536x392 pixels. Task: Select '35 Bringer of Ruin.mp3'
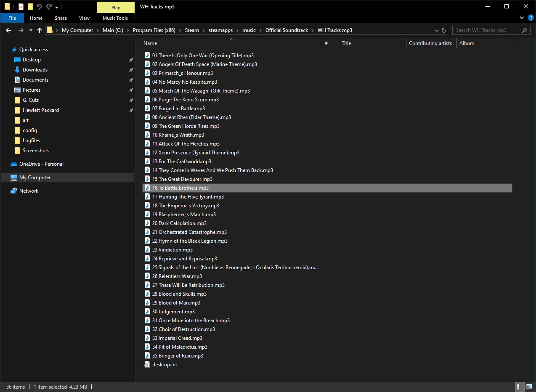point(178,356)
